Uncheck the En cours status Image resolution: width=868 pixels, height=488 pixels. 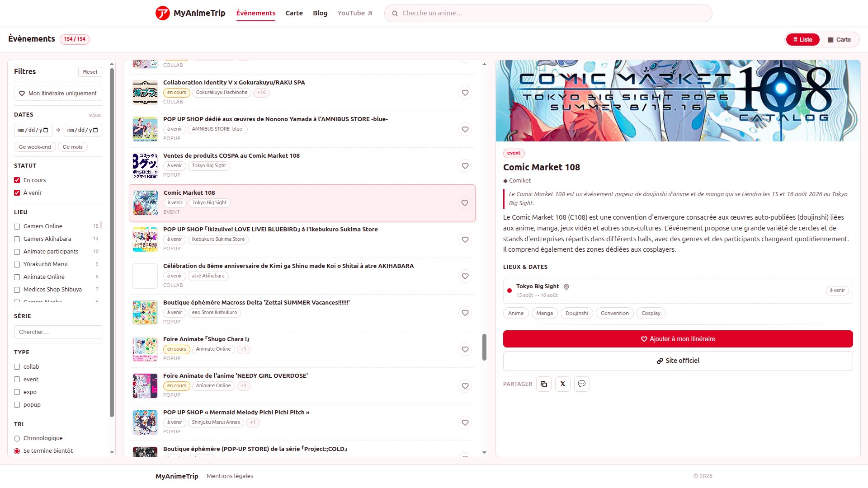17,180
